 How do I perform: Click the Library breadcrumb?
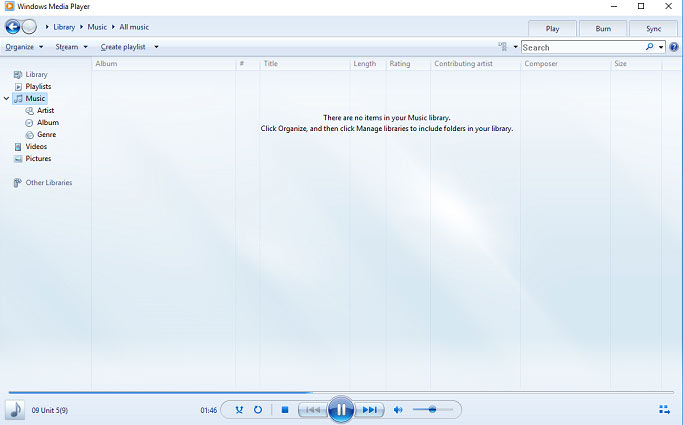tap(64, 27)
